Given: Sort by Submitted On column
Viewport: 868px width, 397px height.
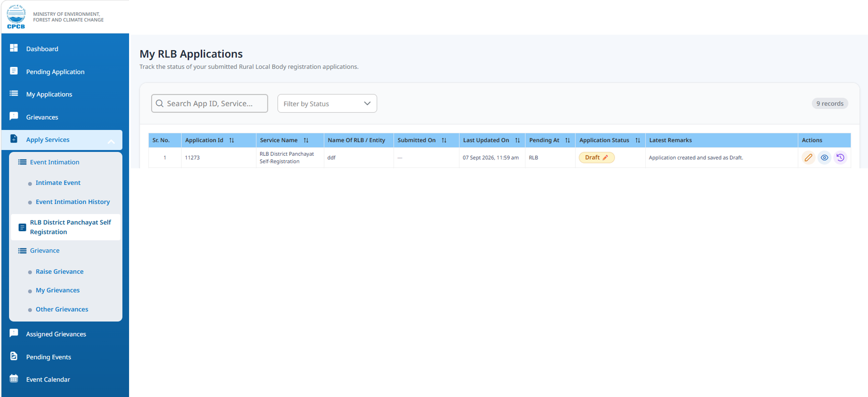Looking at the screenshot, I should pos(444,140).
